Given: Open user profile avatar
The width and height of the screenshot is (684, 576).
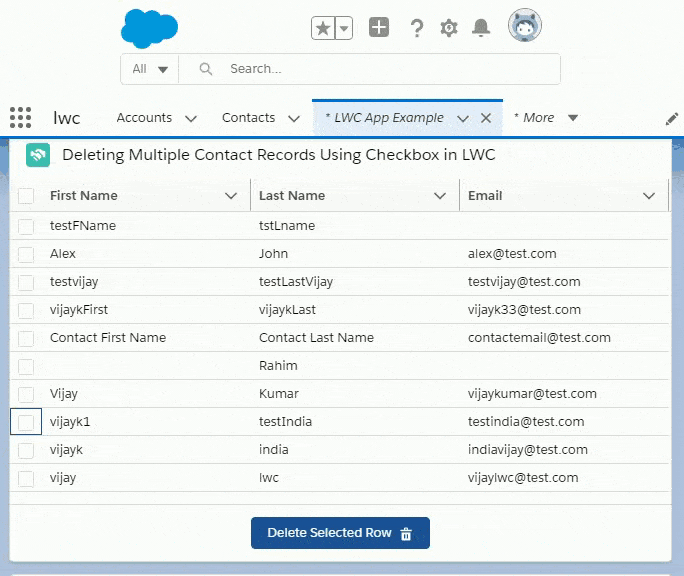Looking at the screenshot, I should point(525,25).
